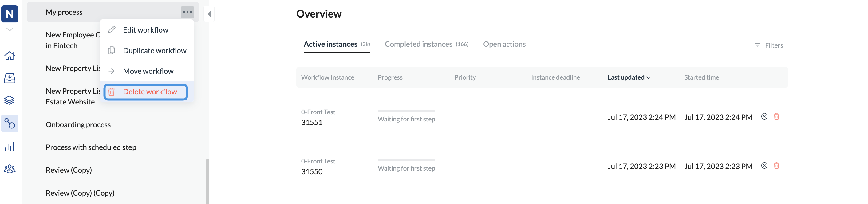The image size is (868, 204).
Task: Switch to the Completed instances tab
Action: tap(419, 44)
